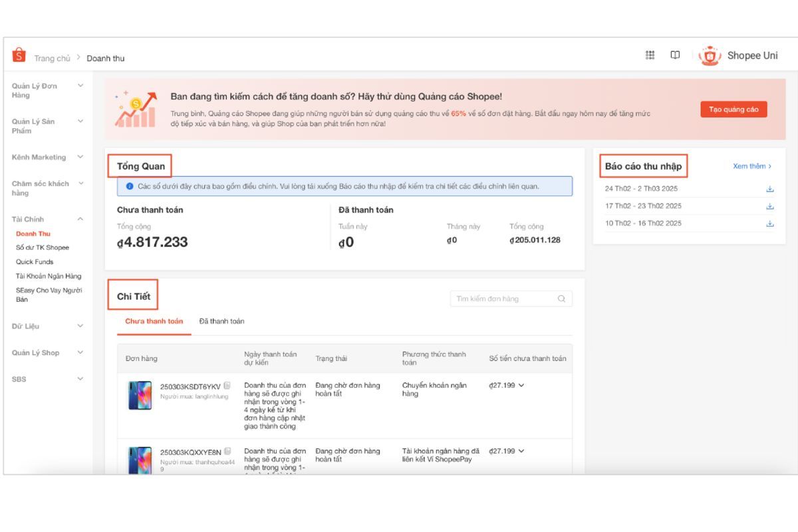Open the apps grid icon
This screenshot has height=532, width=798.
650,55
